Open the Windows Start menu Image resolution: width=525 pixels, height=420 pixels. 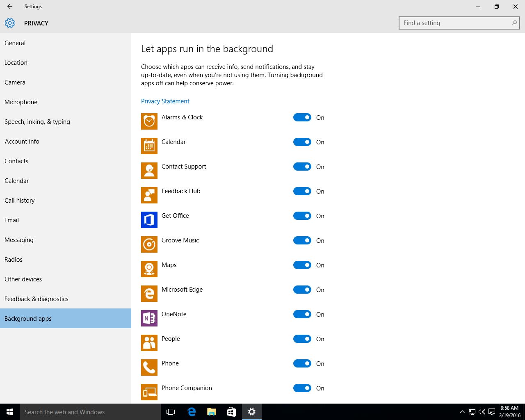click(10, 412)
